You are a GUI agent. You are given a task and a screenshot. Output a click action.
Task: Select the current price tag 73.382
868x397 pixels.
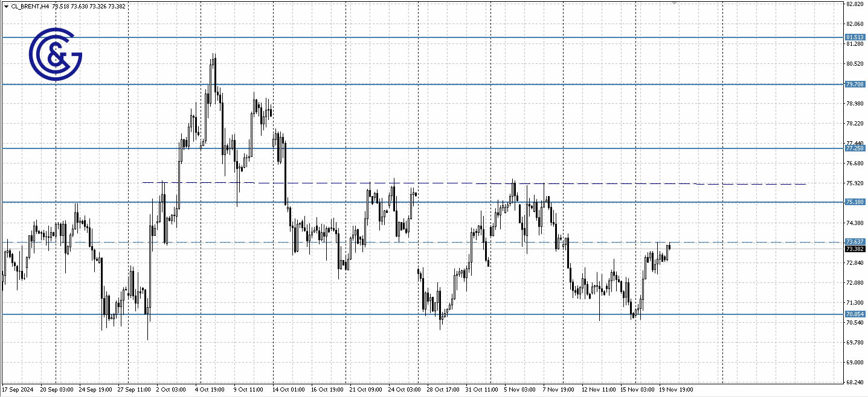(854, 249)
